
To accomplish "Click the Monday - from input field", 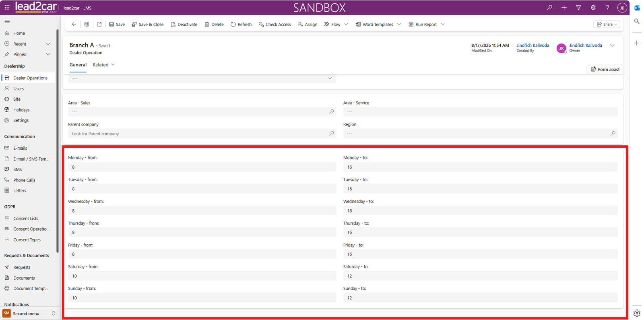I will click(202, 167).
